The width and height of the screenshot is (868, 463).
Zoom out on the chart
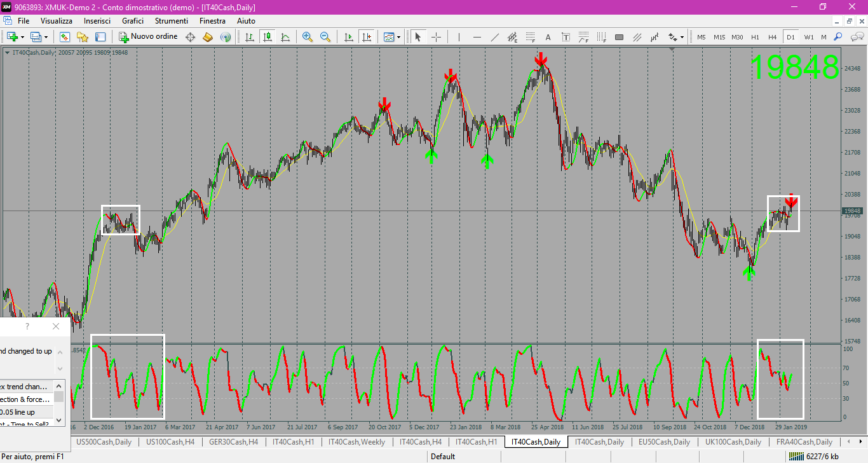[325, 37]
